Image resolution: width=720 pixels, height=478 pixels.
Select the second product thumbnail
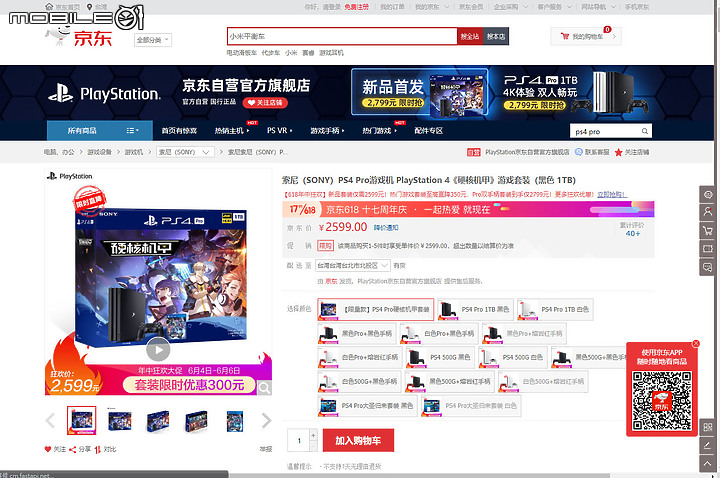(120, 420)
